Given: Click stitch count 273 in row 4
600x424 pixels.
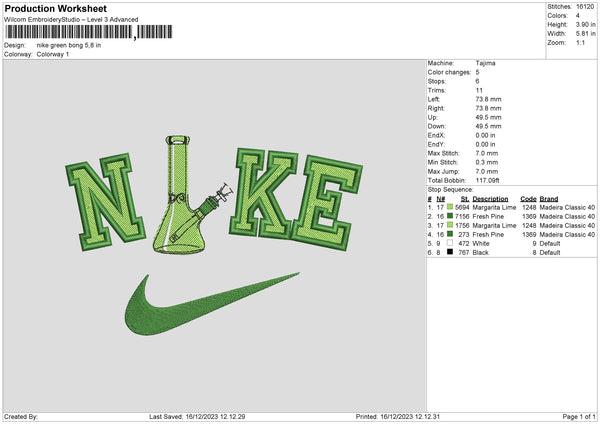Looking at the screenshot, I should (x=464, y=235).
